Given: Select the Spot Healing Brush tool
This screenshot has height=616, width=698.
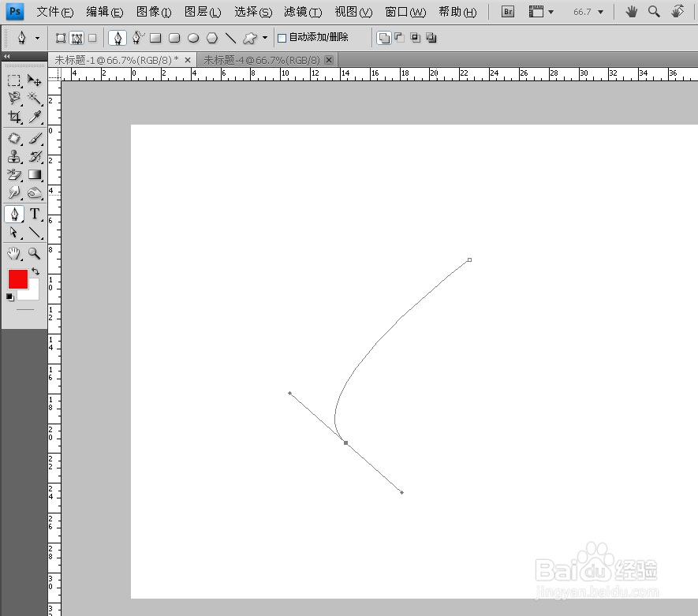Looking at the screenshot, I should pyautogui.click(x=13, y=138).
